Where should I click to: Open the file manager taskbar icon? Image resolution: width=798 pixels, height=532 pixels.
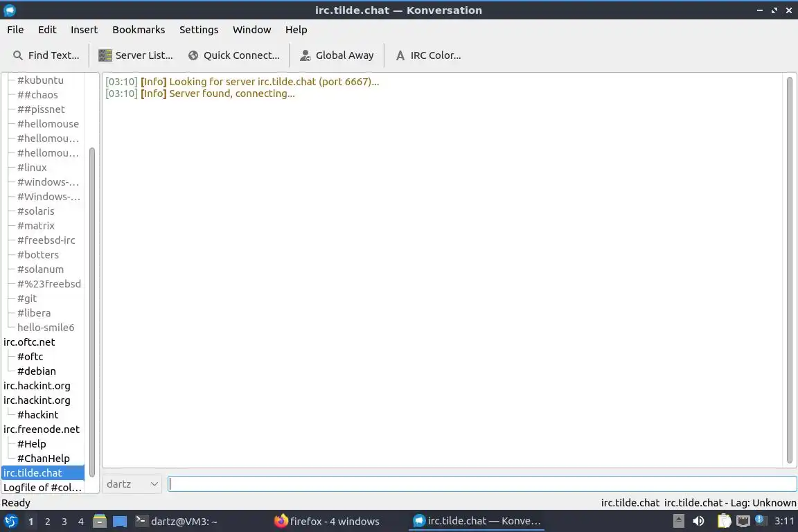100,522
